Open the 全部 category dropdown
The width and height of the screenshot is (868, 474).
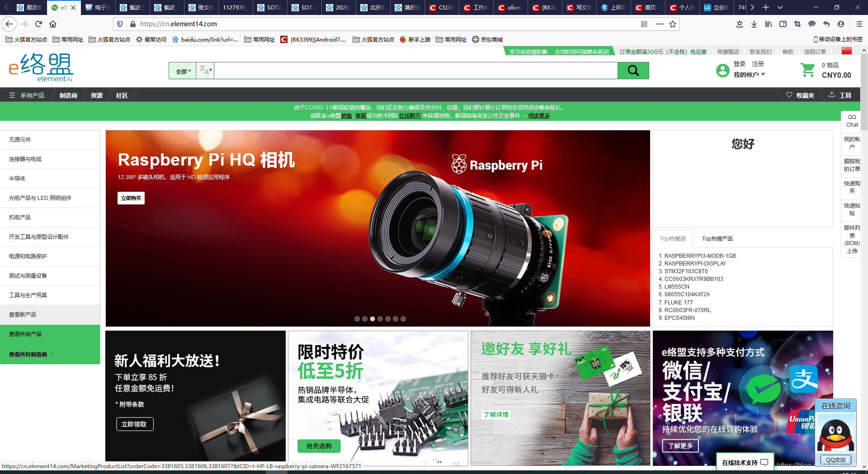(183, 71)
